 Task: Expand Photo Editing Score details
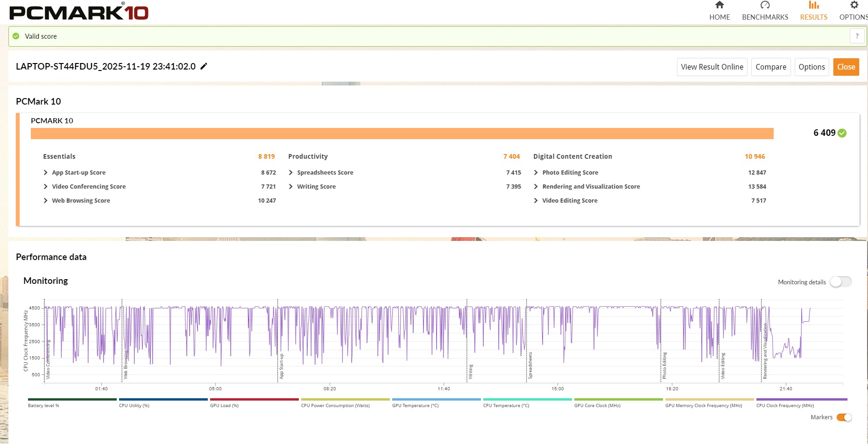click(x=536, y=173)
